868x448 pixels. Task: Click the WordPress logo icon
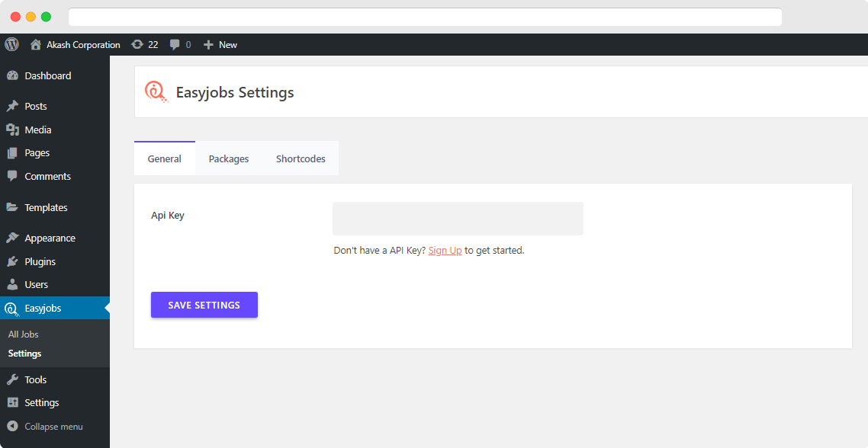(11, 44)
